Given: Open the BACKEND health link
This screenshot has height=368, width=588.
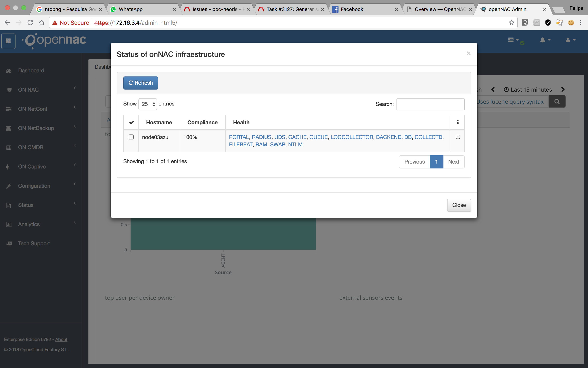Looking at the screenshot, I should pos(389,137).
